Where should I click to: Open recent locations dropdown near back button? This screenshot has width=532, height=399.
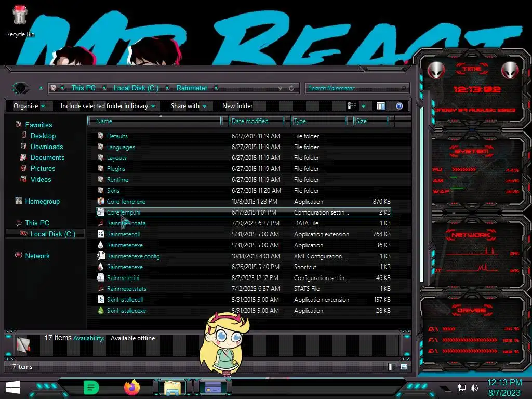tap(41, 88)
